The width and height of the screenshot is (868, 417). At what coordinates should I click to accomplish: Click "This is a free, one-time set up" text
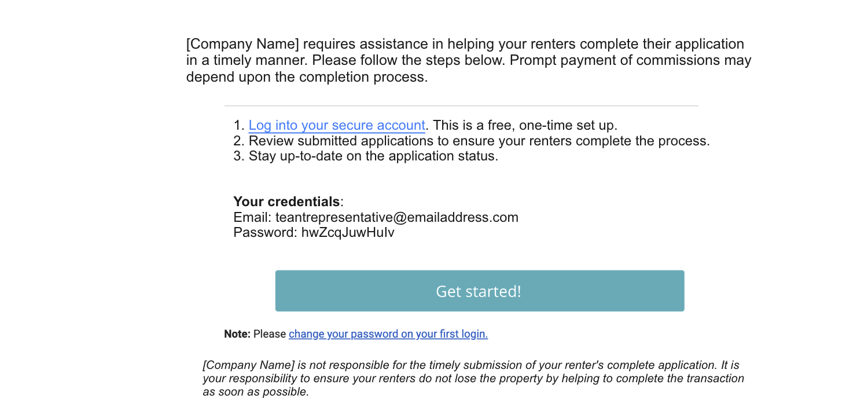point(525,125)
